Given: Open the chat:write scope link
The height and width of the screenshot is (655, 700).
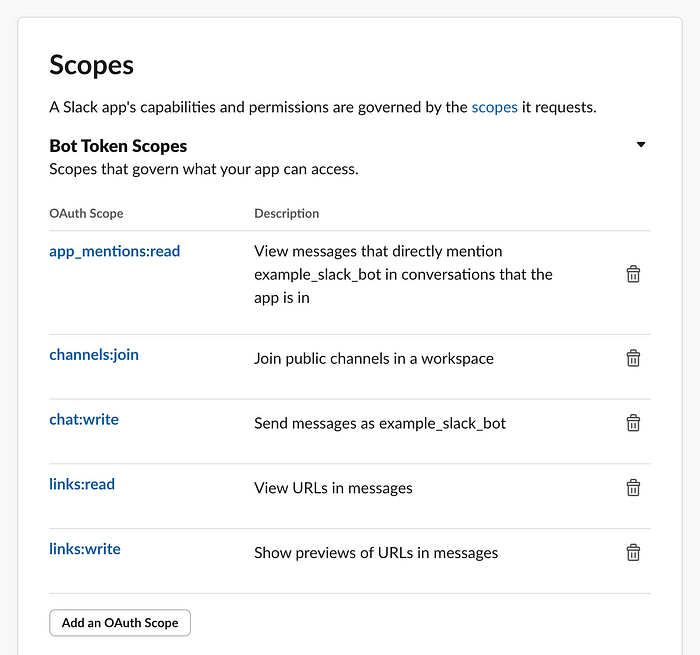Looking at the screenshot, I should 84,420.
